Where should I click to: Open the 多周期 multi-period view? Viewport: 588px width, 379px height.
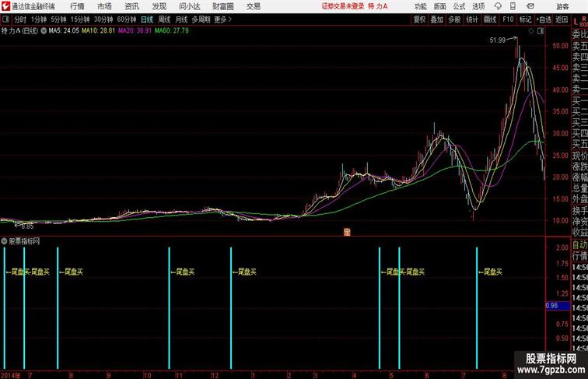pos(201,19)
